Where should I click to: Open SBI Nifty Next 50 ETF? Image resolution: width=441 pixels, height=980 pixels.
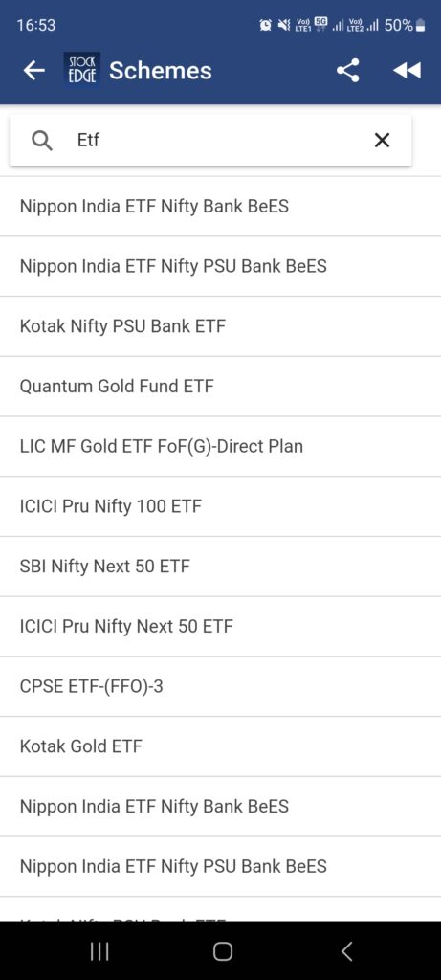click(220, 567)
